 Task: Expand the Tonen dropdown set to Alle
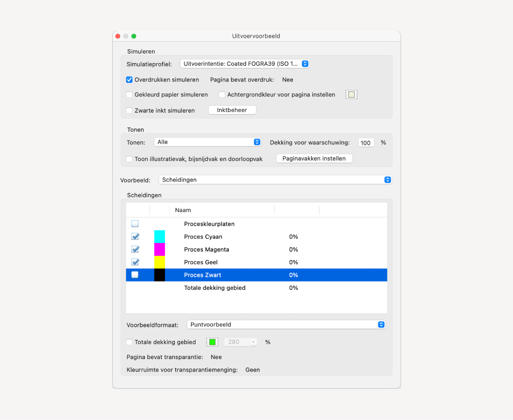(207, 142)
